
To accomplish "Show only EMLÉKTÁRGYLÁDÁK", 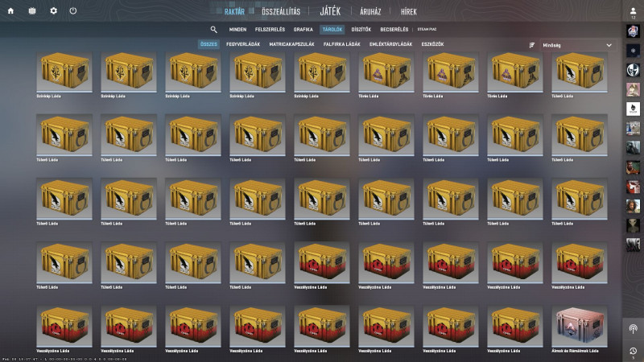I will (x=390, y=44).
